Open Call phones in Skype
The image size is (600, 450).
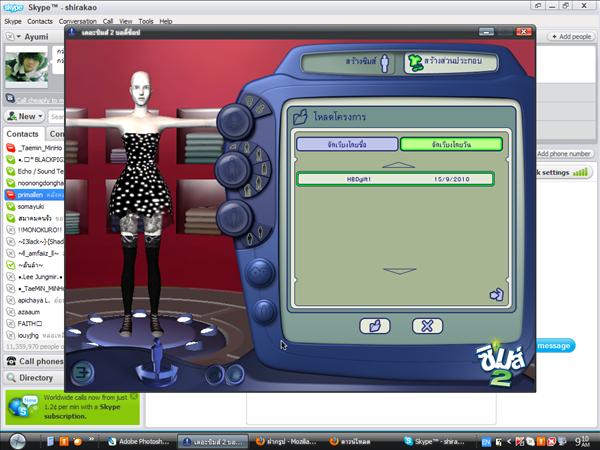click(x=34, y=361)
